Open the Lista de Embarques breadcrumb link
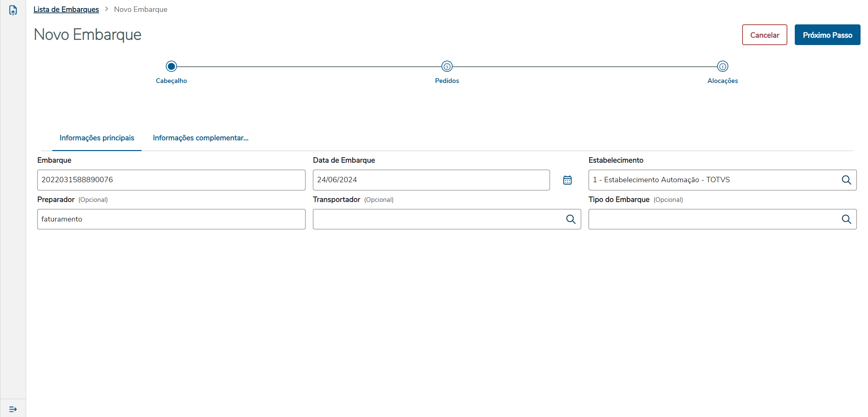Screen dimensions: 868x417 [x=66, y=9]
